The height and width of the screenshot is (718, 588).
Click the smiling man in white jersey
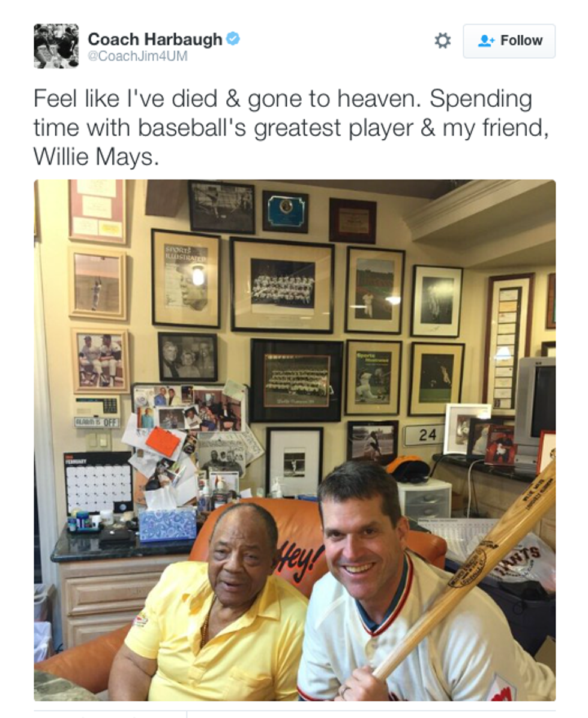coord(403,586)
